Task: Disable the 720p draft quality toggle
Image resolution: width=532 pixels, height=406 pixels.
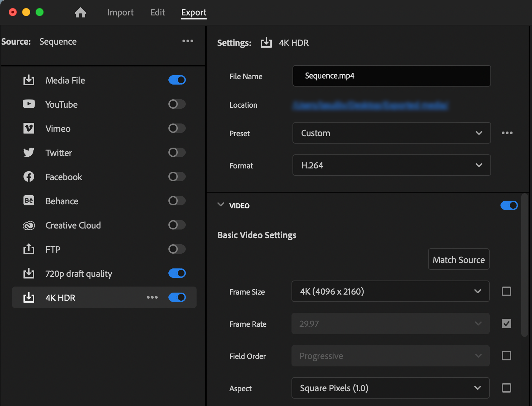Action: point(177,273)
